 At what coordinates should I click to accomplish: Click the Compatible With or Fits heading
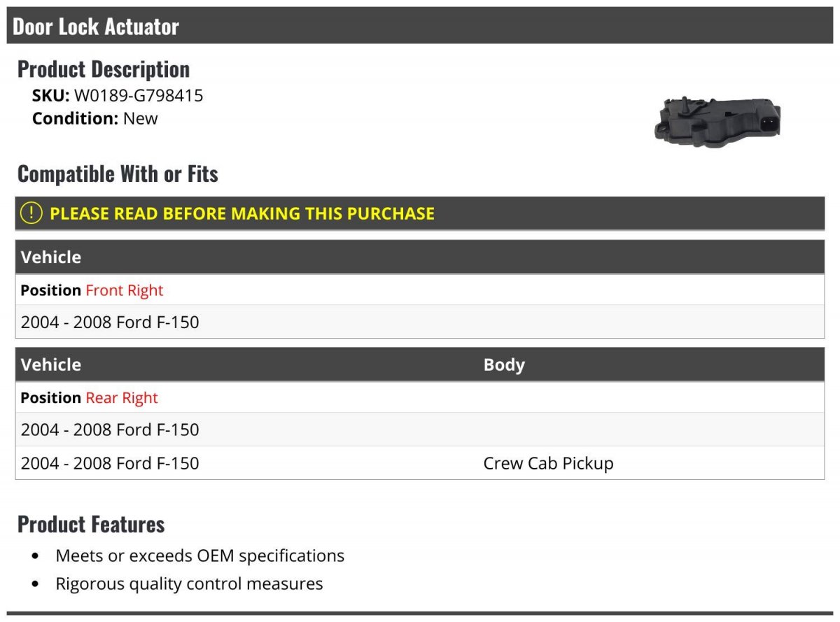[x=118, y=174]
